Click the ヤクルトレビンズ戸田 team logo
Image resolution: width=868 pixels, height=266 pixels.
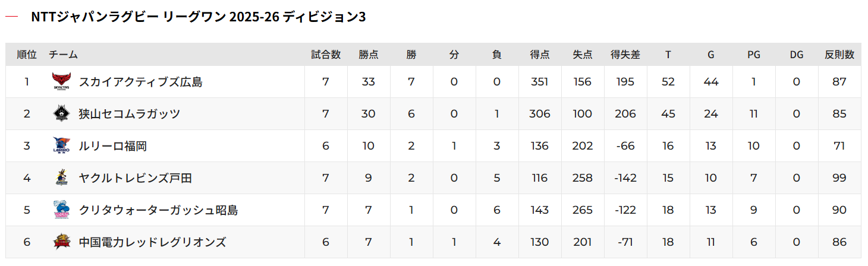coord(61,178)
